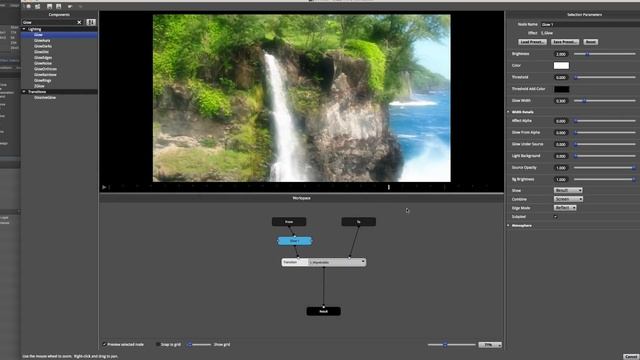Toggle Preview selected node checkbox
Image resolution: width=640 pixels, height=360 pixels.
click(x=104, y=344)
